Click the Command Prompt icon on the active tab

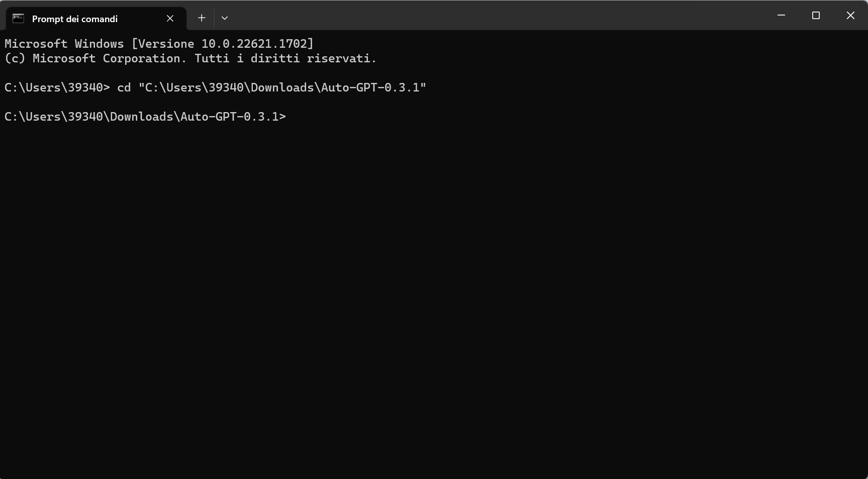tap(18, 18)
